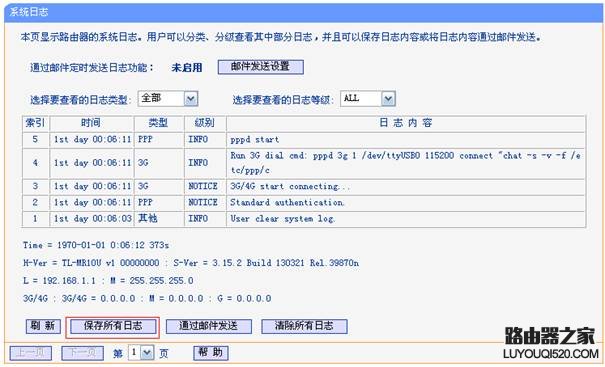Click the 刷新 refresh button
Screen dimensions: 605x367
pos(43,326)
